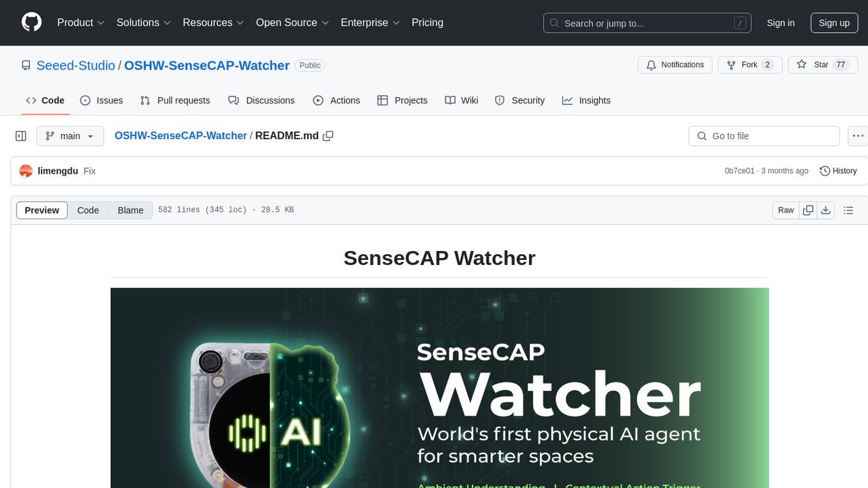Open the Seeed-Studio owner page

[x=76, y=65]
